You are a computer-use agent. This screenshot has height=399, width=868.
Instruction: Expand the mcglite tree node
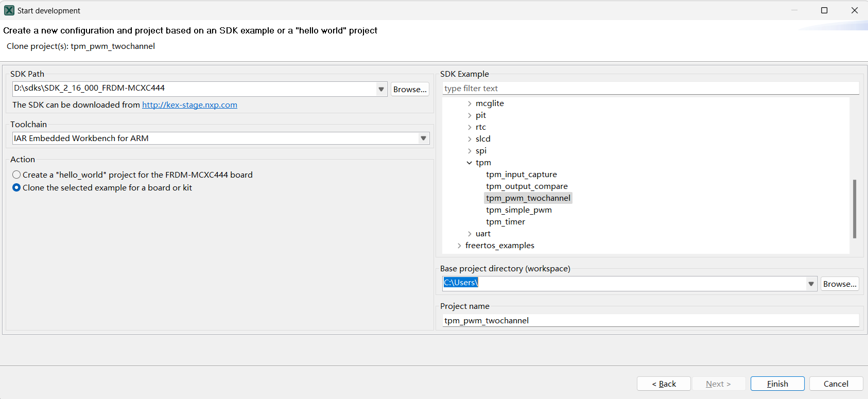point(470,103)
